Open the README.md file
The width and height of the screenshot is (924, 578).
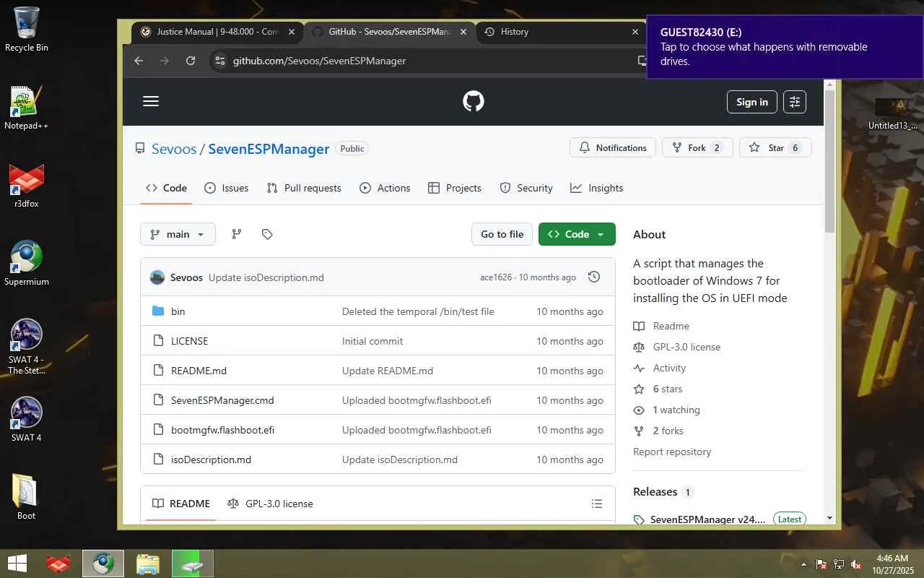[199, 371]
